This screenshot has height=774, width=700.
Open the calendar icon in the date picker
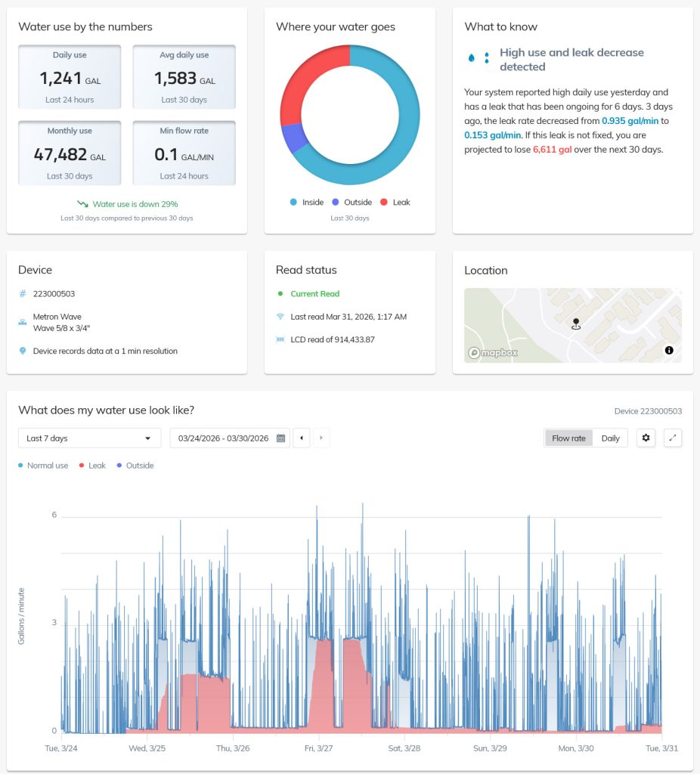[280, 438]
